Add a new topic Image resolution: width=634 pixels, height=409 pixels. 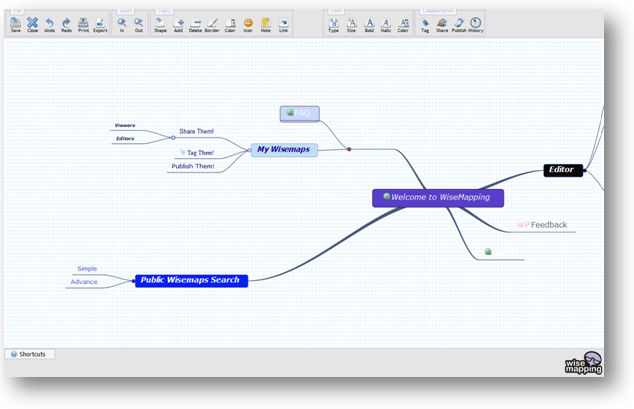tap(178, 25)
